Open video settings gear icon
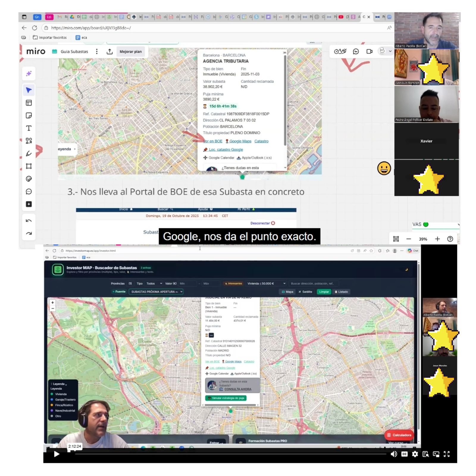The image size is (476, 476). [415, 454]
